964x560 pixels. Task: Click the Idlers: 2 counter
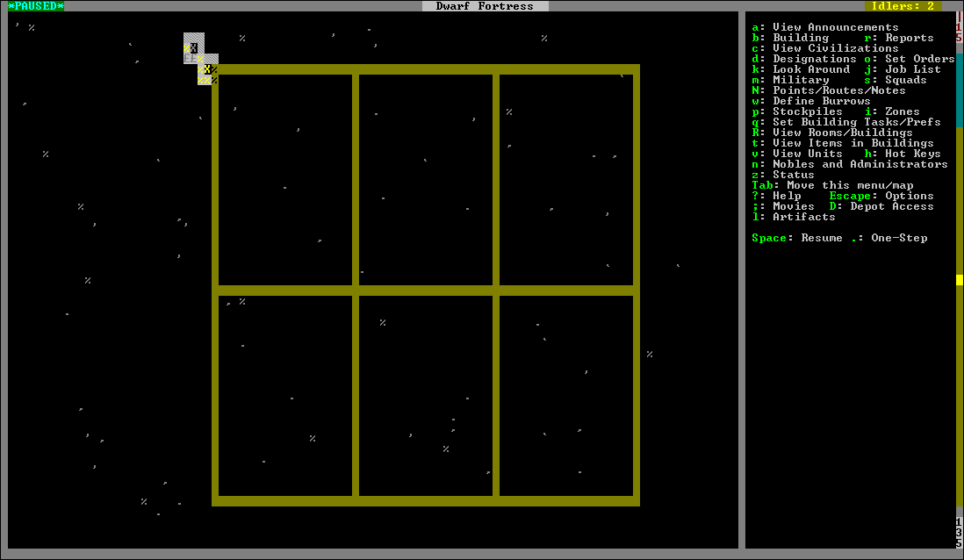click(903, 6)
